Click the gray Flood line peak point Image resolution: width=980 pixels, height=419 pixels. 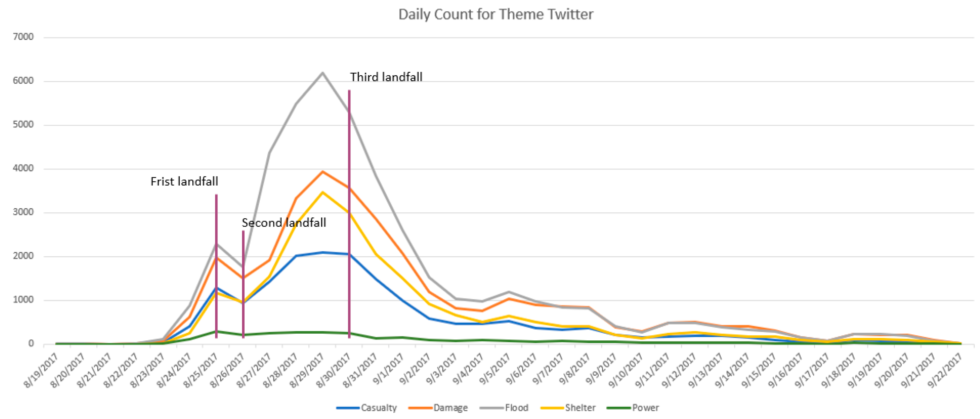point(323,73)
